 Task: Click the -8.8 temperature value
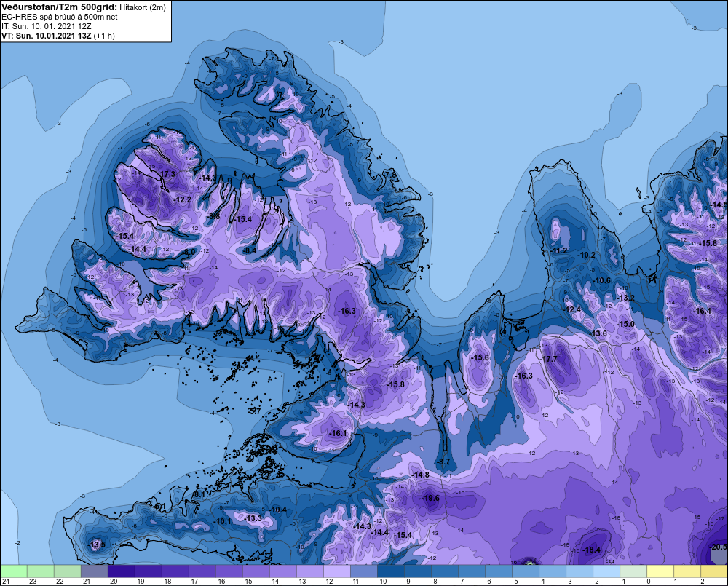click(x=213, y=216)
